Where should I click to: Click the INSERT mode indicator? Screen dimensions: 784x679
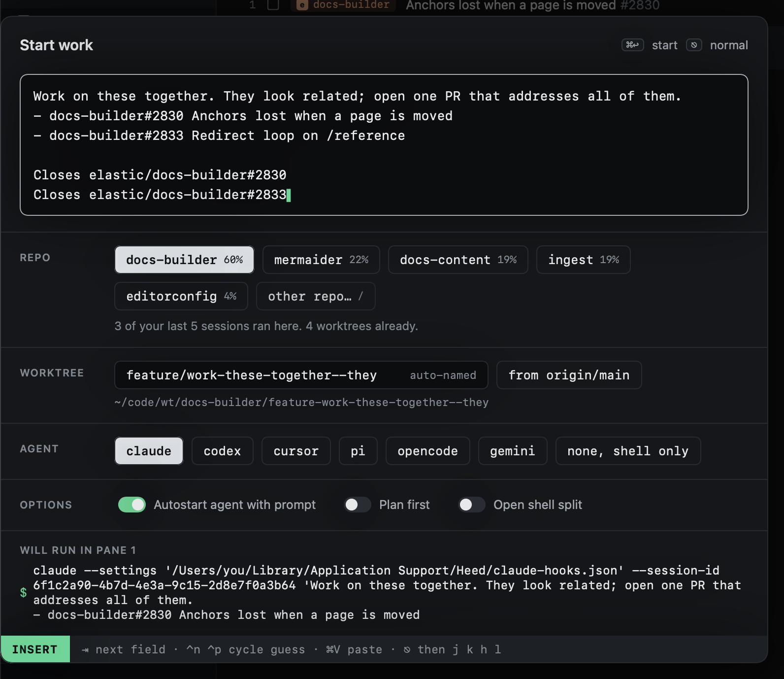pyautogui.click(x=35, y=649)
